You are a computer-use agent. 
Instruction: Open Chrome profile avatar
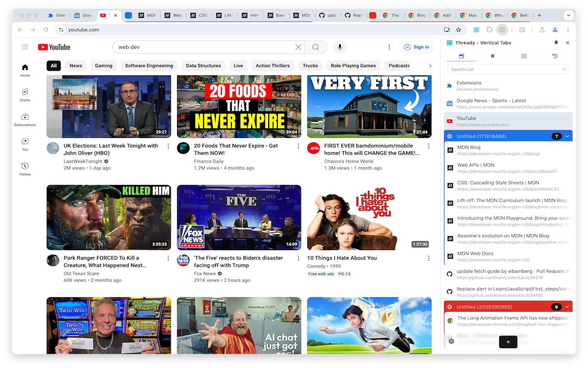point(555,30)
